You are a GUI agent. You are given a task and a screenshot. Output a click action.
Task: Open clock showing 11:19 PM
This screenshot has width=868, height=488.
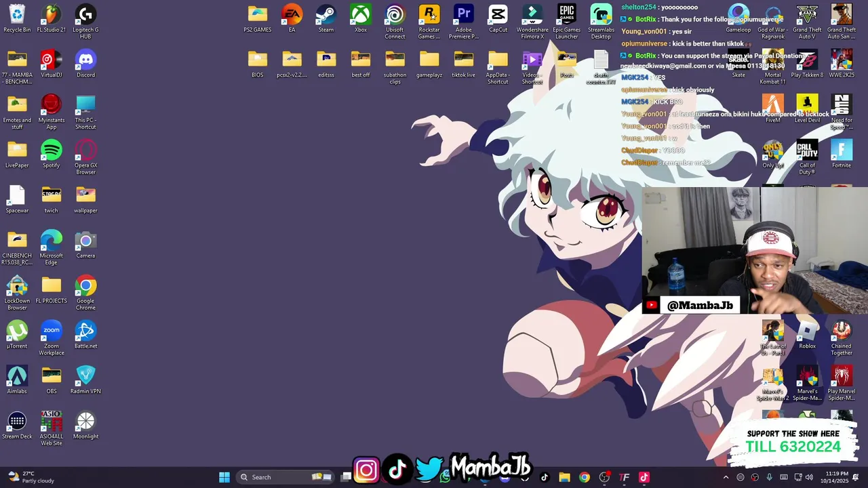(837, 477)
